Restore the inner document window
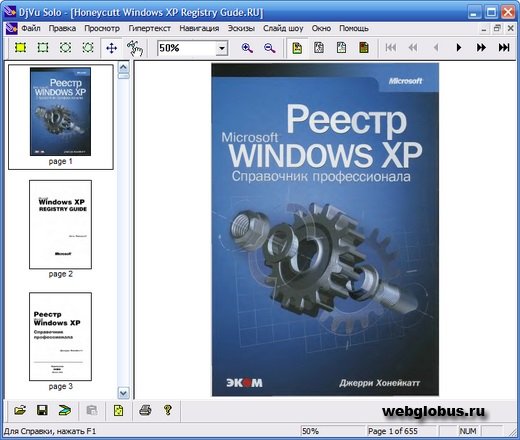 [497, 29]
